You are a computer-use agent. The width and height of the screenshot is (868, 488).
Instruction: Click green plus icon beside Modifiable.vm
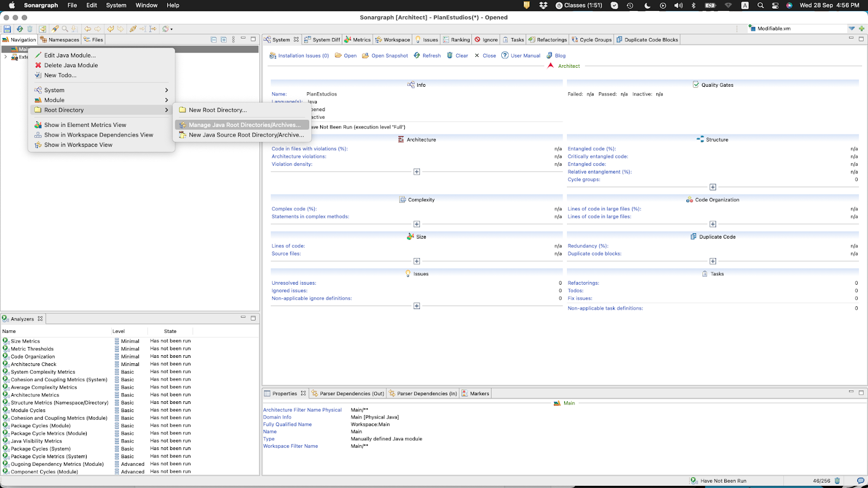(861, 29)
